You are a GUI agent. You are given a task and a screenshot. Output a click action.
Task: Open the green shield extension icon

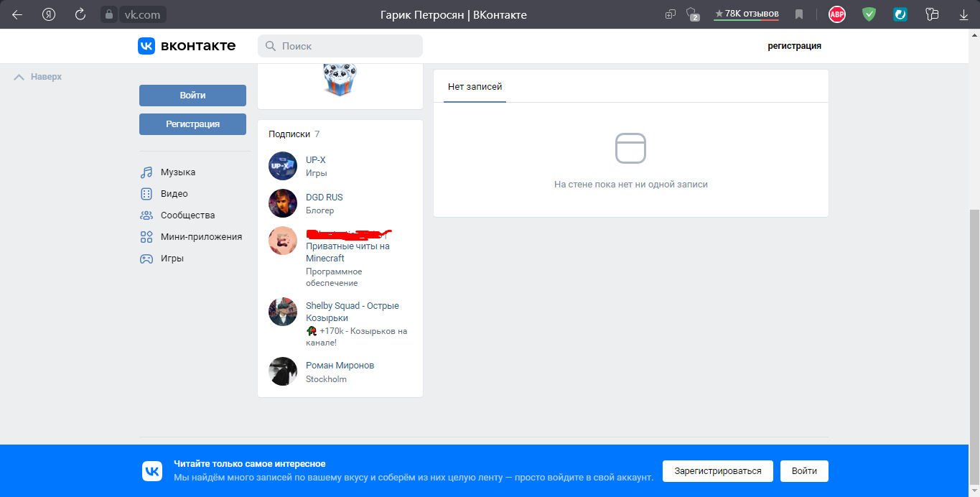pos(869,14)
